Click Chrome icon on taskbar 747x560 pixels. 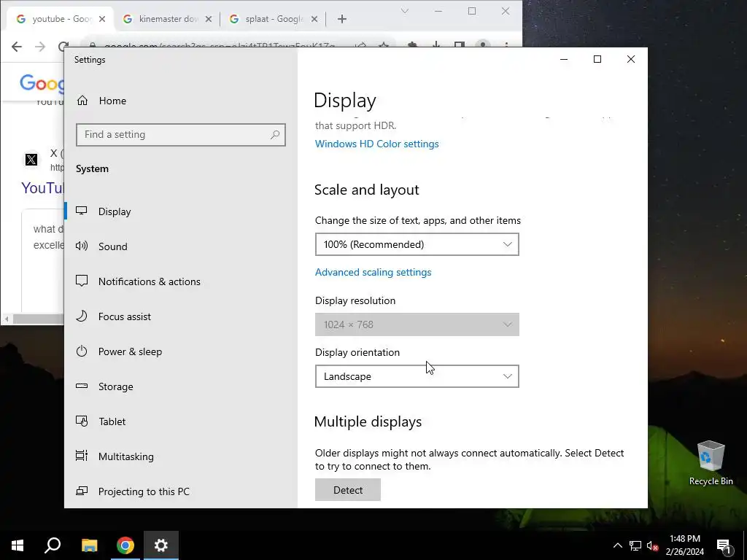[125, 545]
